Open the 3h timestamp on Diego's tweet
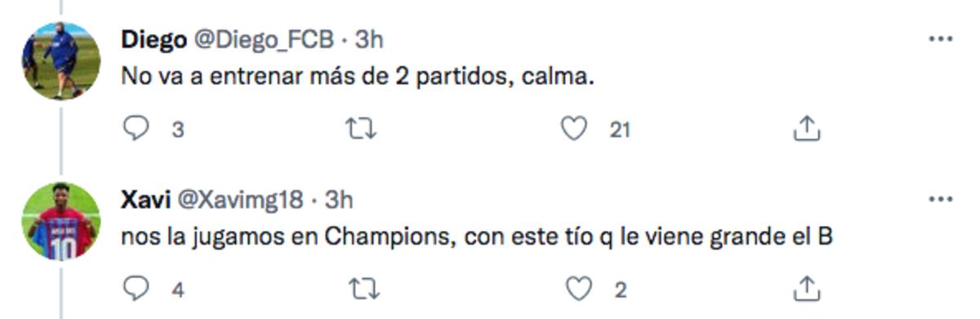The width and height of the screenshot is (980, 319). 368,39
